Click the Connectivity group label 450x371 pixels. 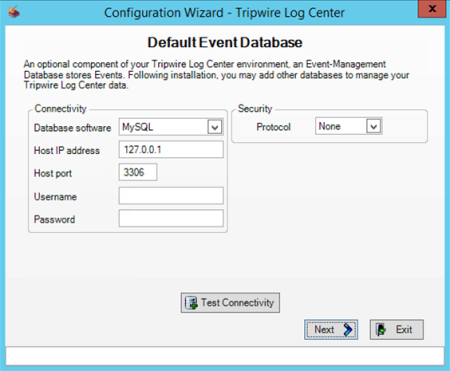(61, 109)
